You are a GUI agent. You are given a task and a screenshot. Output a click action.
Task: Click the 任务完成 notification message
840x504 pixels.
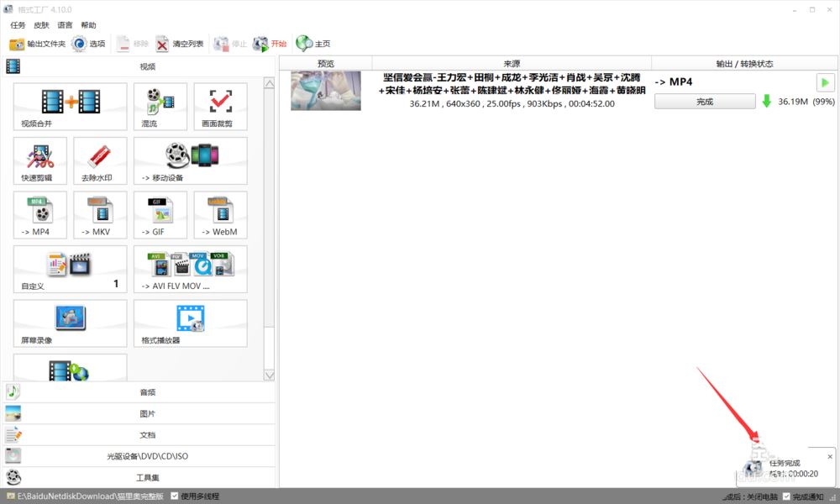(785, 463)
